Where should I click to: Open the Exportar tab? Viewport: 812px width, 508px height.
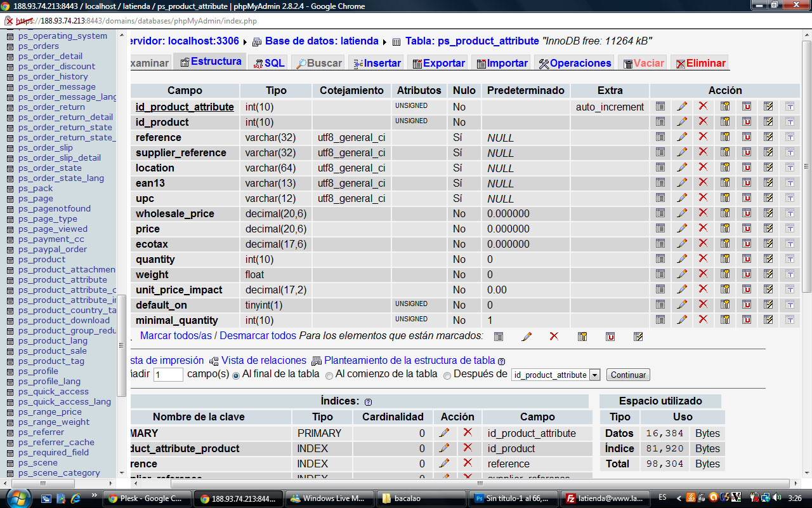(438, 63)
